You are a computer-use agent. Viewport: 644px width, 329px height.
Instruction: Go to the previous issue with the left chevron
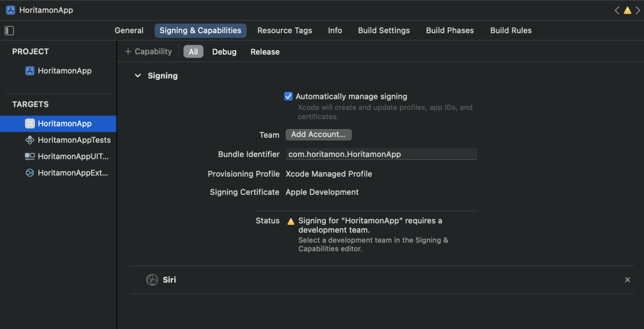click(617, 10)
